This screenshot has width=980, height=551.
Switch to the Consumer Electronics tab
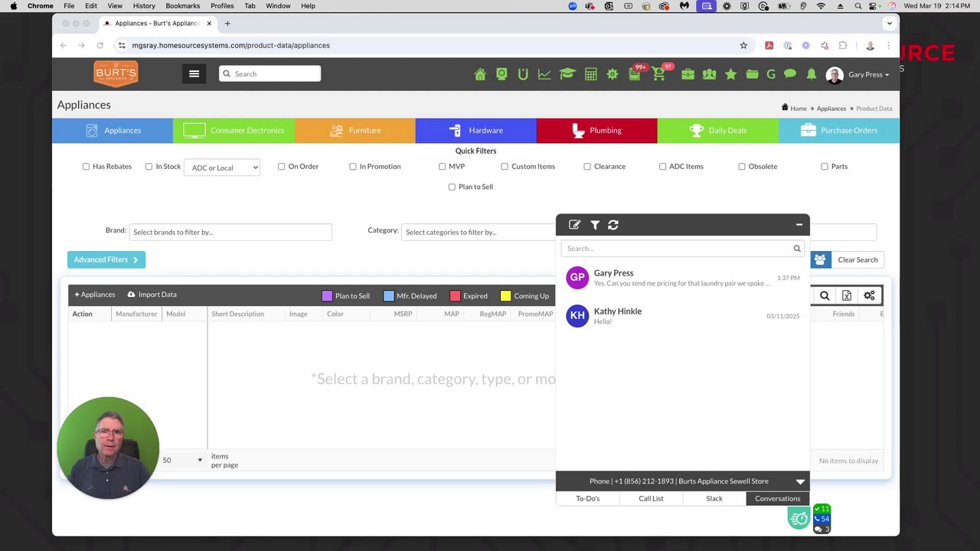pos(234,131)
